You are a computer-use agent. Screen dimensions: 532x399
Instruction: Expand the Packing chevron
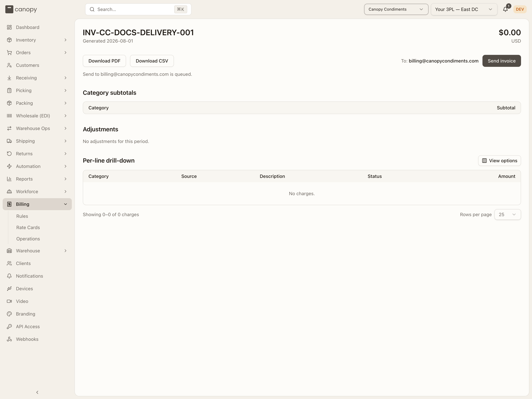[x=65, y=103]
